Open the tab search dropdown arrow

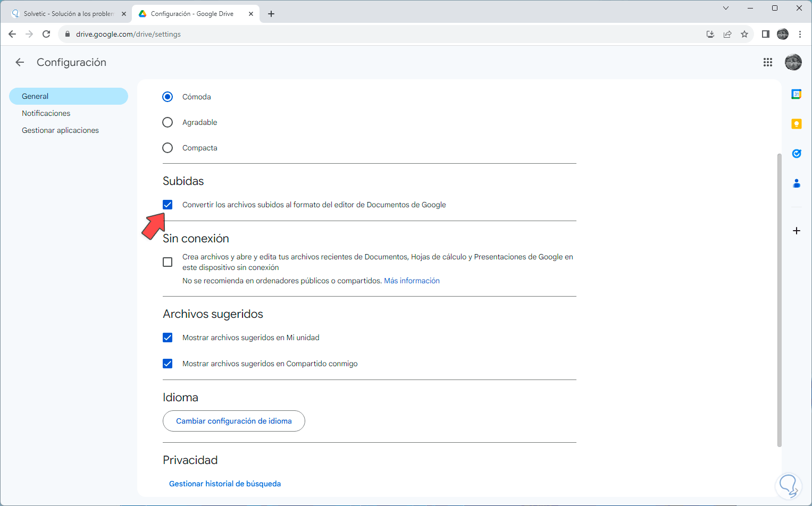pyautogui.click(x=725, y=8)
